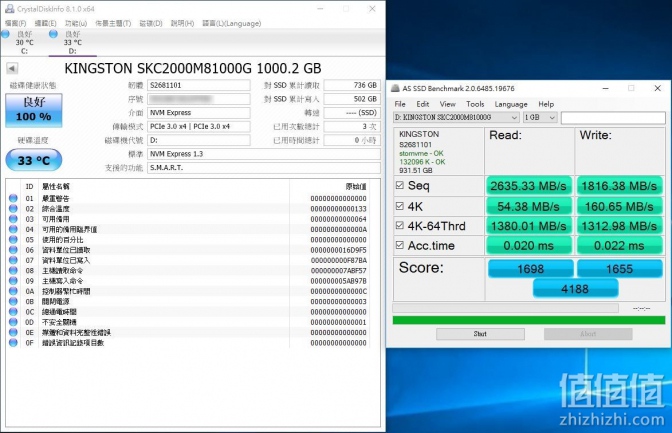This screenshot has width=672, height=433.
Task: Open the Edit menu in AS SSD Benchmark
Action: tap(423, 104)
